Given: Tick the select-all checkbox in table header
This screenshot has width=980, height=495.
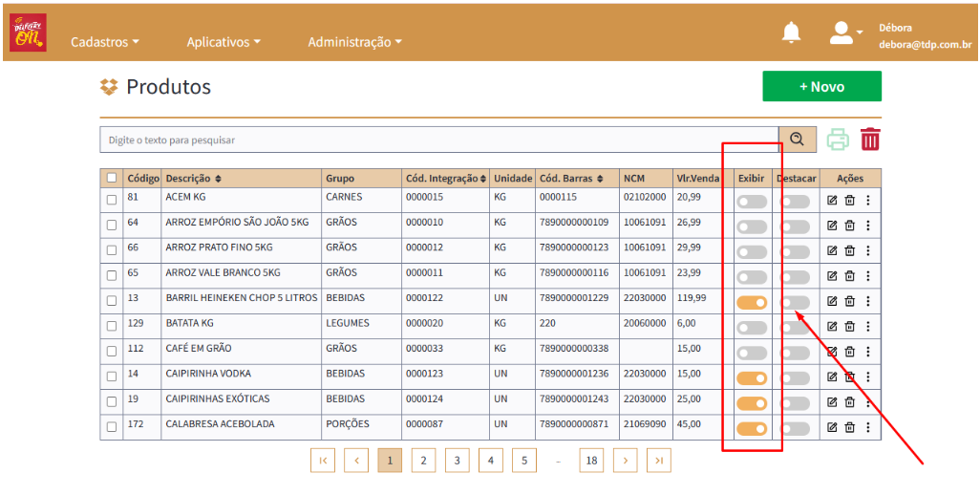Looking at the screenshot, I should click(112, 179).
